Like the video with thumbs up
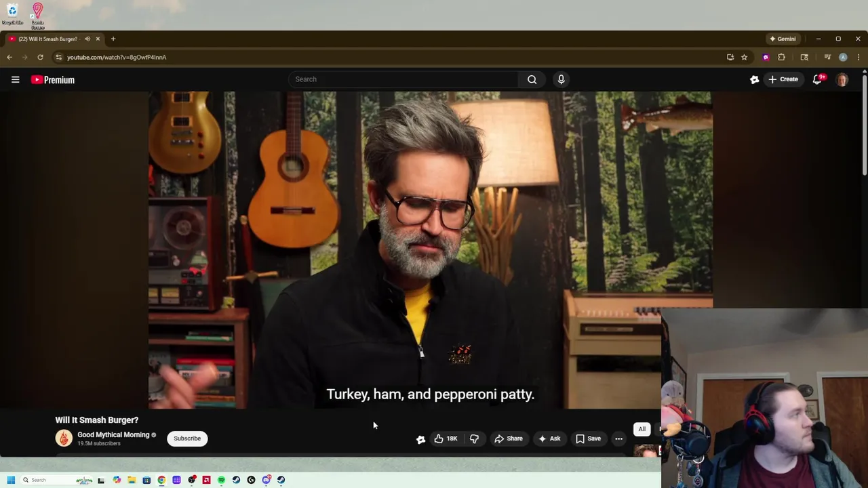This screenshot has height=488, width=868. [x=446, y=439]
